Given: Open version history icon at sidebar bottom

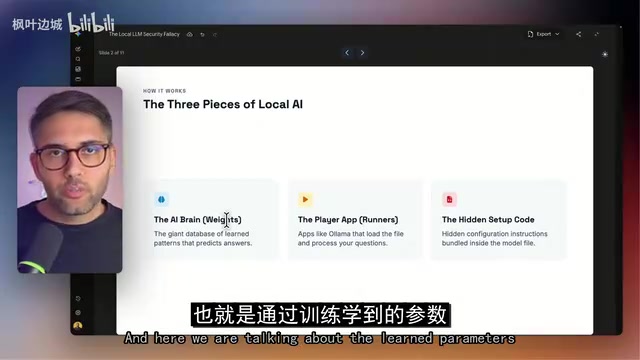Looking at the screenshot, I should click(x=78, y=299).
